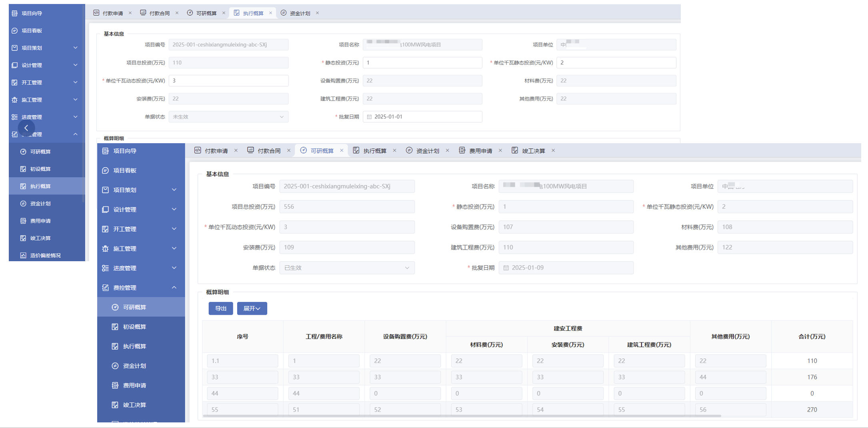868x428 pixels.
Task: Select the highlighted 执行概算 sidebar item
Action: [x=40, y=186]
